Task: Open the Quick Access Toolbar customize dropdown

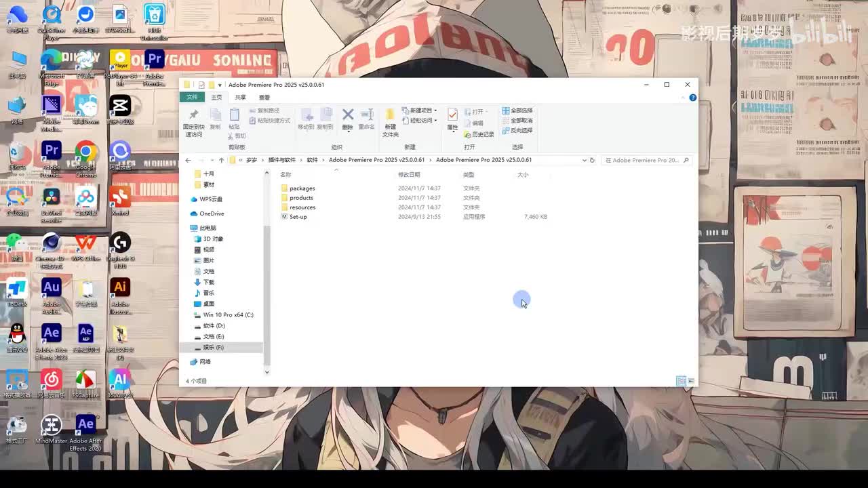Action: coord(220,85)
